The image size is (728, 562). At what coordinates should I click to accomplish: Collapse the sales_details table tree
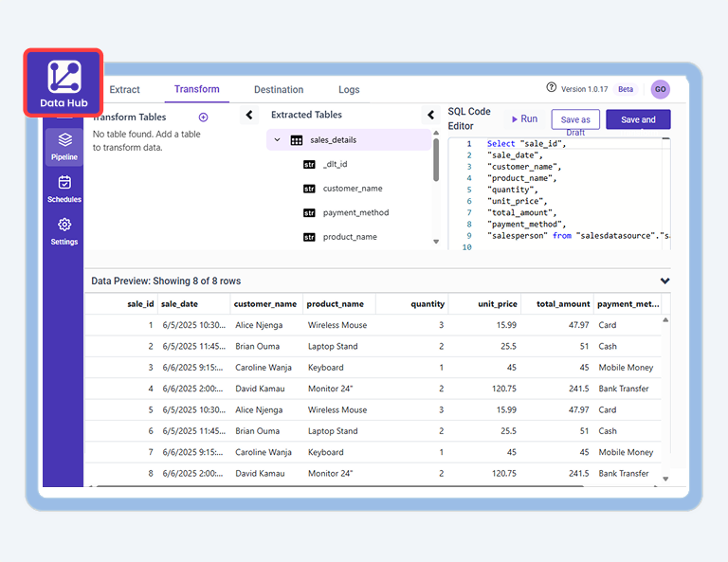point(277,139)
